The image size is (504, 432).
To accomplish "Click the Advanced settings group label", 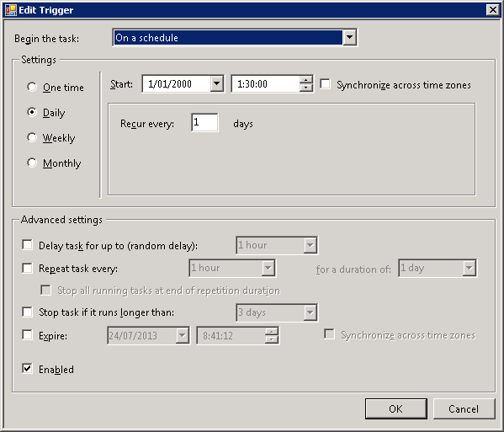I will (61, 220).
